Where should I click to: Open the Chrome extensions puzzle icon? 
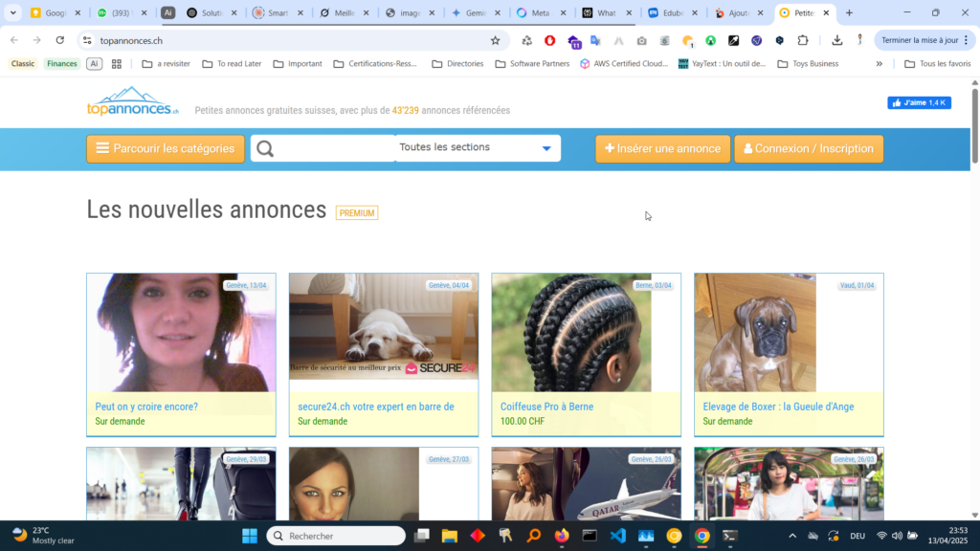[x=803, y=40]
